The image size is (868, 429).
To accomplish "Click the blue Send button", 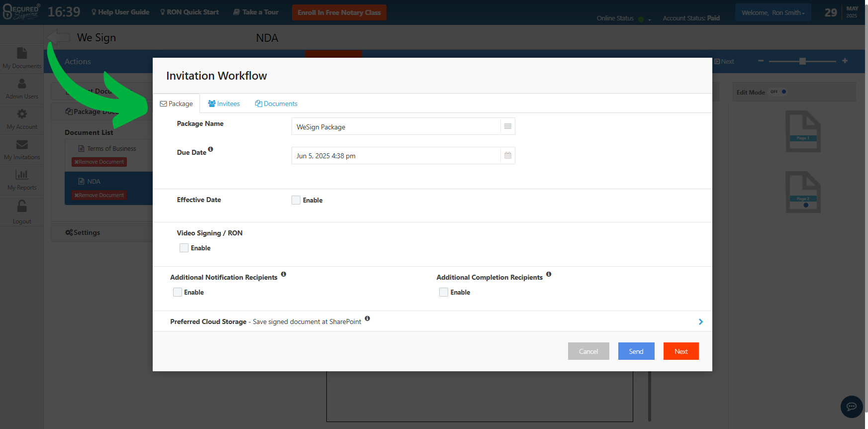I will (636, 351).
